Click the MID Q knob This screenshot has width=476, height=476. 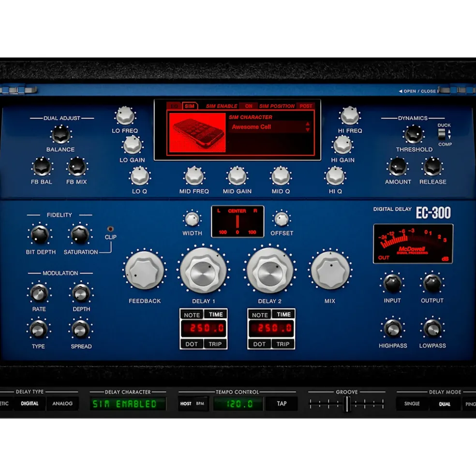281,176
